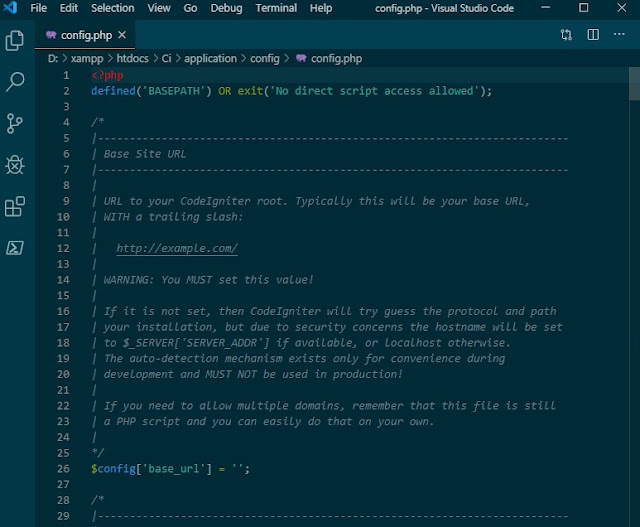Open the Terminal menu
Screen dimensions: 640x527
pos(276,8)
